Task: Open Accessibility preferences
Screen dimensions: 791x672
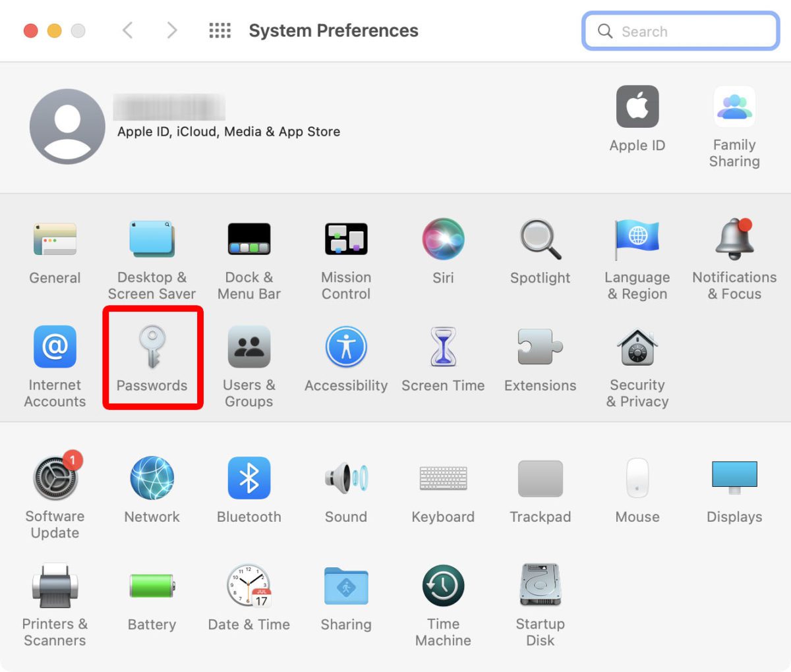Action: [x=346, y=359]
